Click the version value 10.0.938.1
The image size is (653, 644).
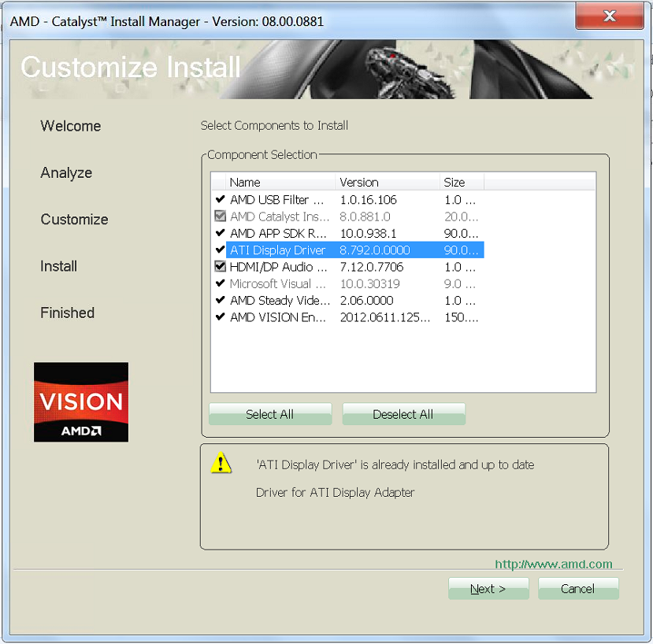click(369, 234)
